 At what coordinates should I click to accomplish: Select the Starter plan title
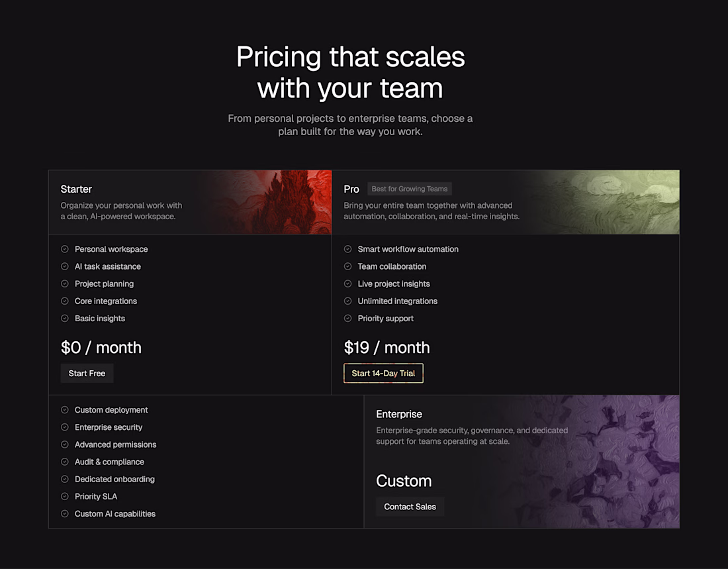pos(76,189)
